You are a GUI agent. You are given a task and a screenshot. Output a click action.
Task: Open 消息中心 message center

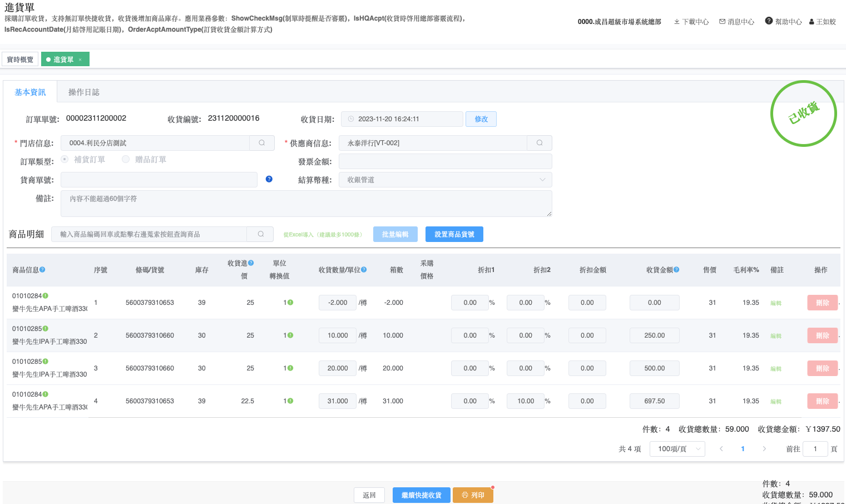736,22
